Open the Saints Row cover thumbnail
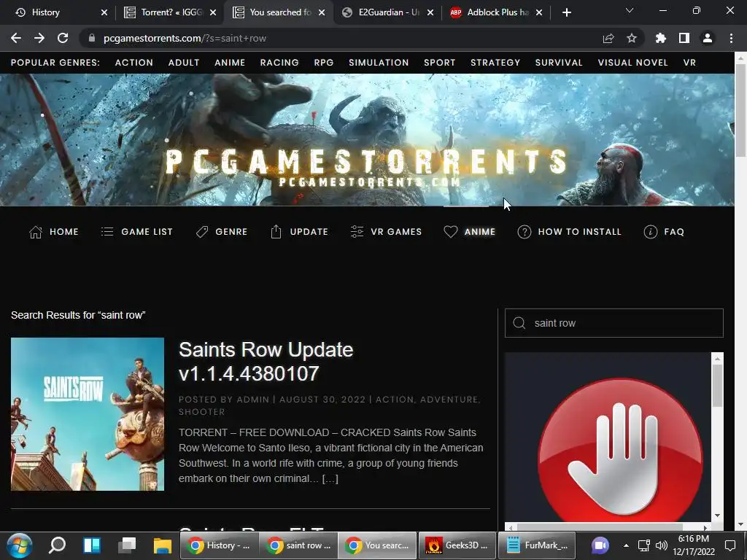 click(88, 414)
